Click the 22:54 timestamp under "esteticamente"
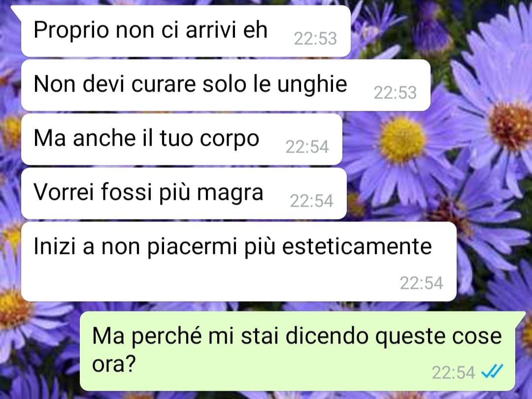This screenshot has height=399, width=532. (x=421, y=283)
